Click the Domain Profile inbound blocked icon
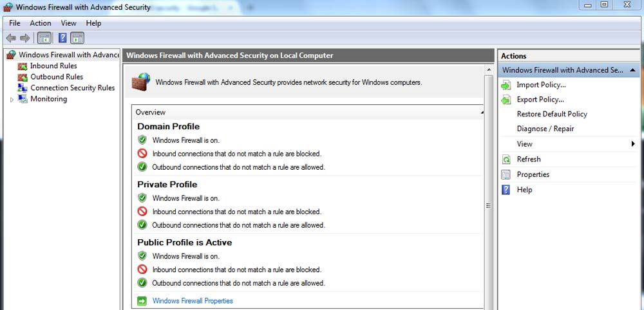The height and width of the screenshot is (310, 644). 142,154
